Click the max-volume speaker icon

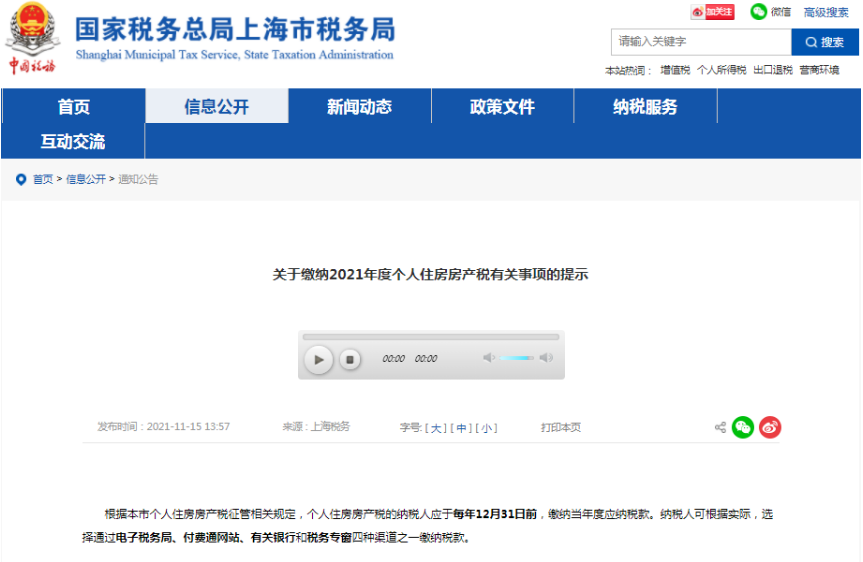click(x=546, y=358)
